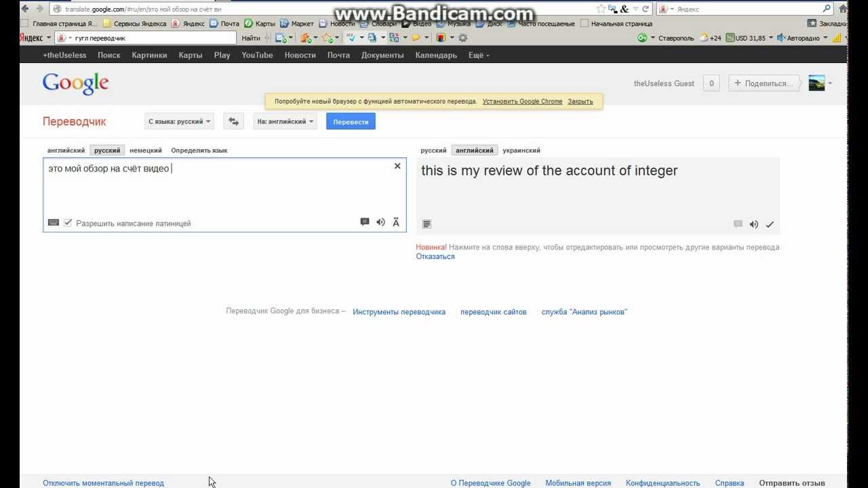Go forward in browser history
The image size is (868, 488).
tap(40, 9)
